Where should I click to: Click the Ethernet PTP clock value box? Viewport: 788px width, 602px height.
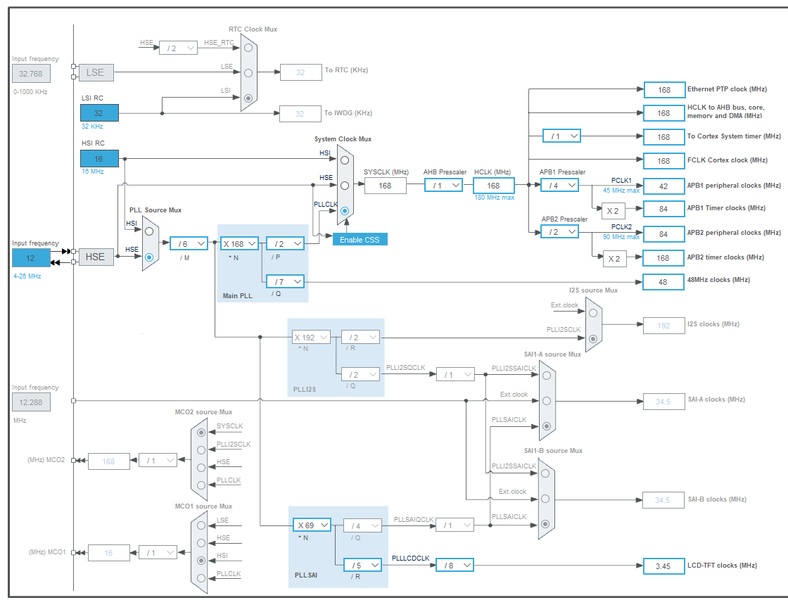pos(664,90)
